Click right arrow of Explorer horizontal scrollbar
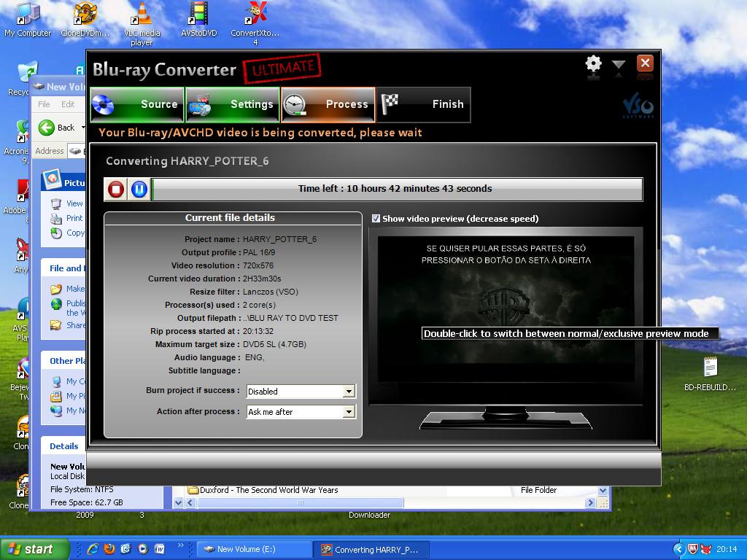 [590, 503]
